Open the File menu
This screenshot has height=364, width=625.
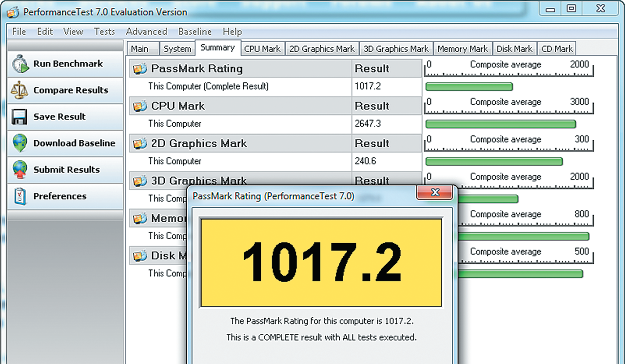[x=19, y=32]
